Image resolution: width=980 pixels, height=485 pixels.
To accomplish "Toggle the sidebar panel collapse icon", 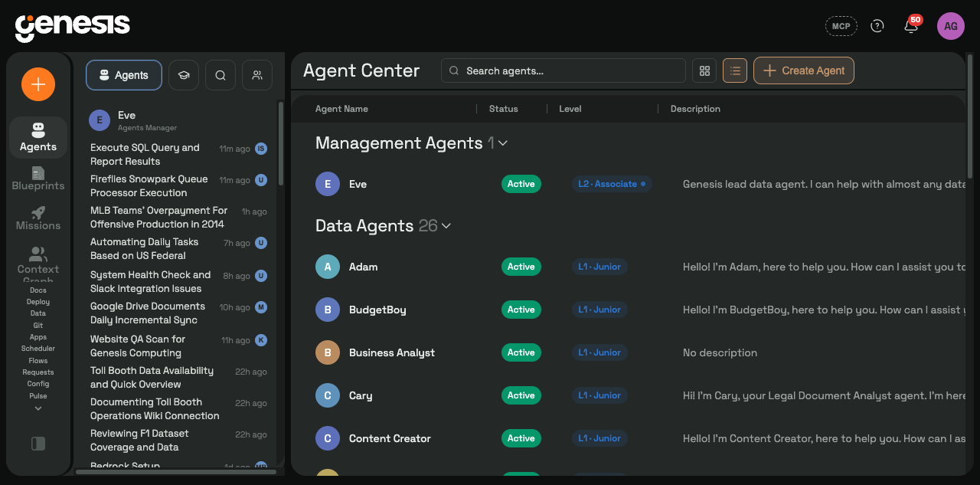I will click(38, 444).
